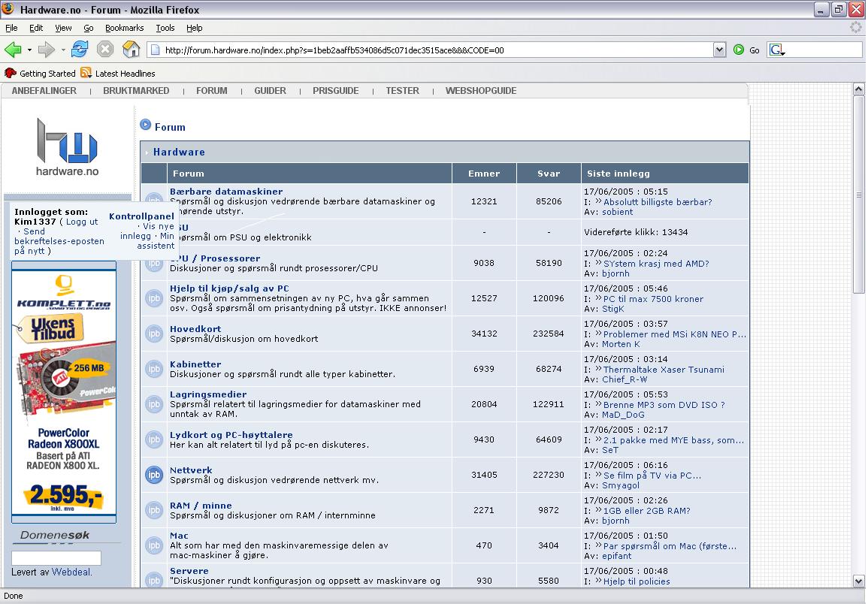Click the ipb icon beside Lagringsmedier
Screen dimensions: 868x604
(x=154, y=404)
